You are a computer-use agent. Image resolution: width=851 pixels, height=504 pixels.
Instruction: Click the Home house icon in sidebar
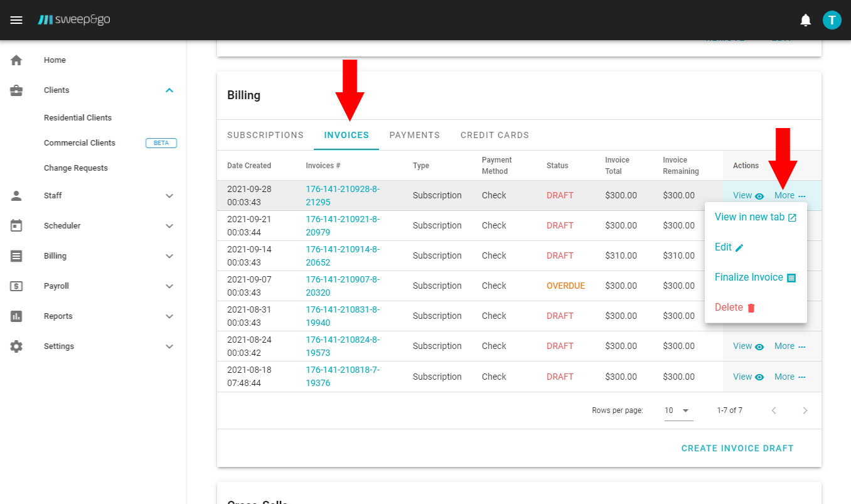click(x=16, y=60)
